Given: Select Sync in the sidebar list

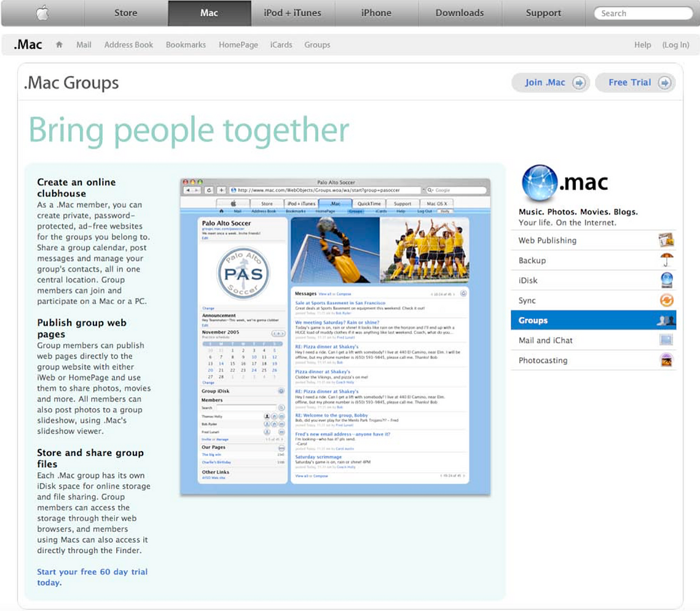Looking at the screenshot, I should click(x=593, y=301).
